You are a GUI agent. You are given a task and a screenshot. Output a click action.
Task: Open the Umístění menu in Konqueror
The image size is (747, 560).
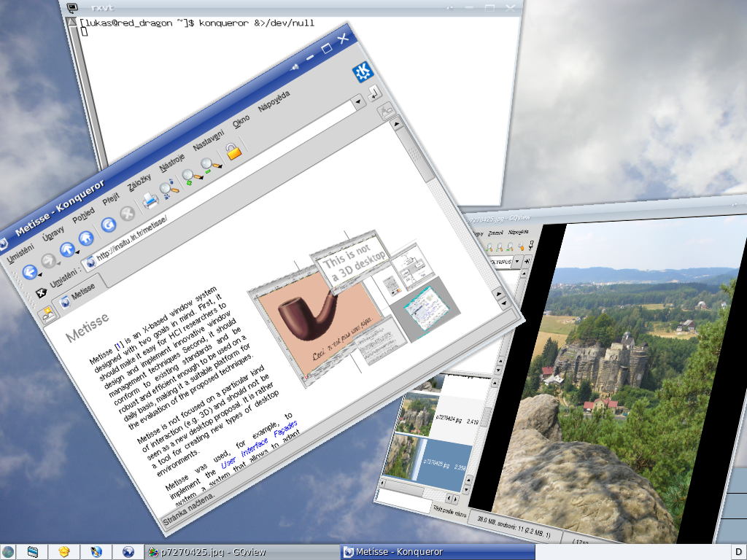point(20,254)
